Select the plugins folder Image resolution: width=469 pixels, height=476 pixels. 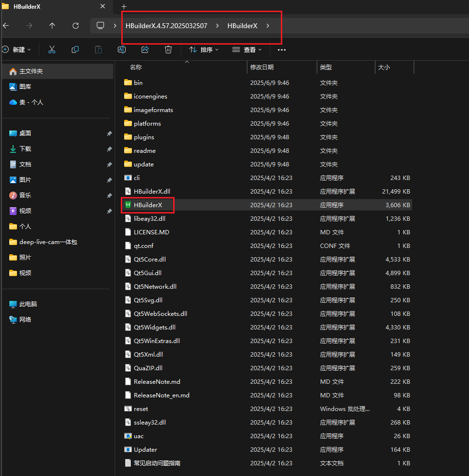point(144,137)
